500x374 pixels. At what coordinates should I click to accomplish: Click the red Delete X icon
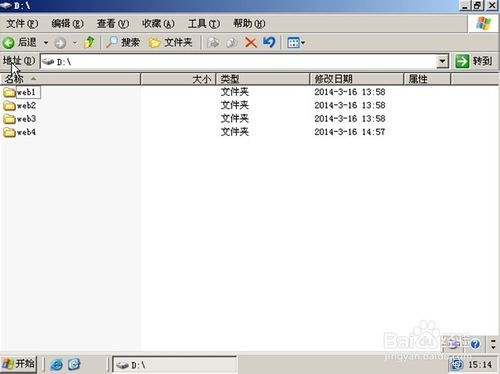pyautogui.click(x=251, y=43)
